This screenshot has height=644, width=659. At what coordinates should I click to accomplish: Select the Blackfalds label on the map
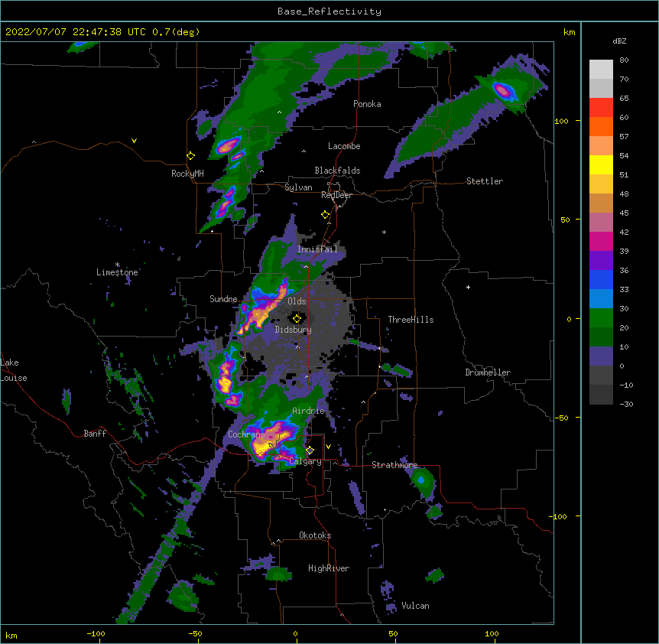point(337,171)
